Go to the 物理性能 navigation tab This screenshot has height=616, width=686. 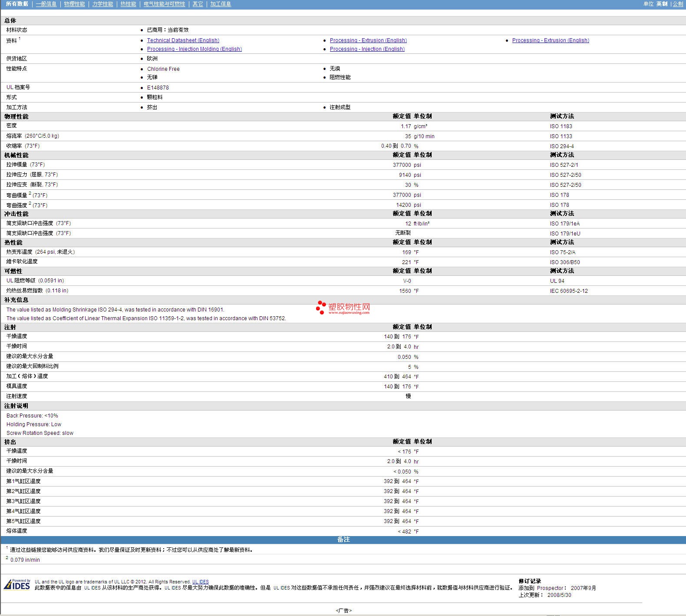[x=74, y=4]
